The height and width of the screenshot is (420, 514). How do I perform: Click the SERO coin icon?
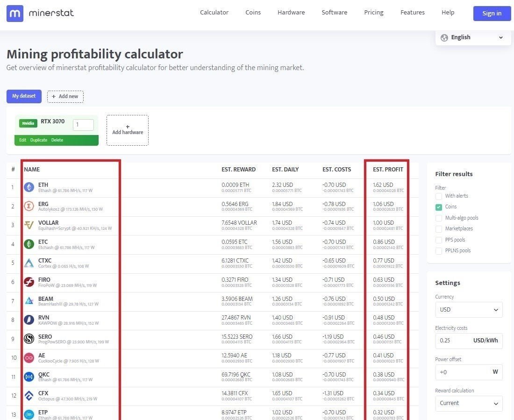coord(29,339)
